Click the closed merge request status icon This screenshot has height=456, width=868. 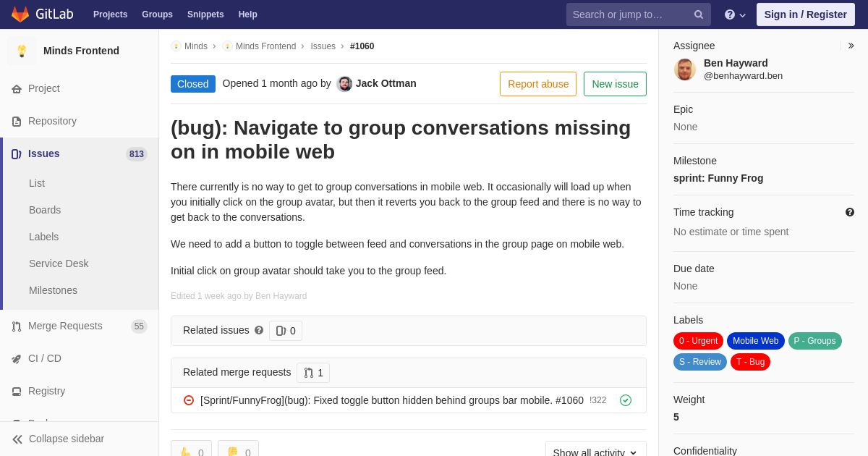tap(189, 400)
